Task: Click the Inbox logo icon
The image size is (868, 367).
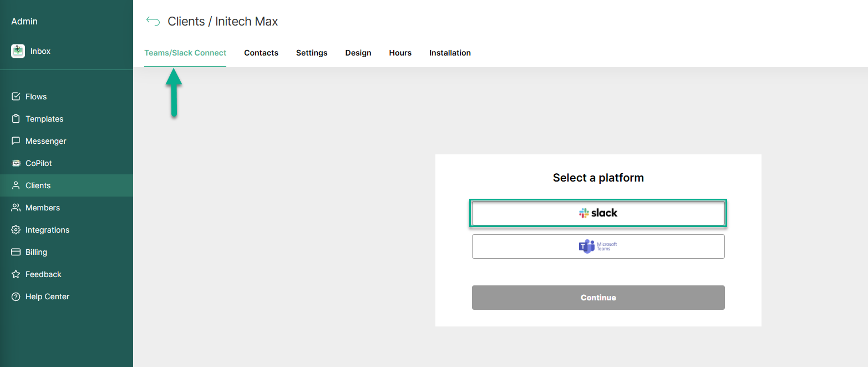Action: click(x=18, y=51)
